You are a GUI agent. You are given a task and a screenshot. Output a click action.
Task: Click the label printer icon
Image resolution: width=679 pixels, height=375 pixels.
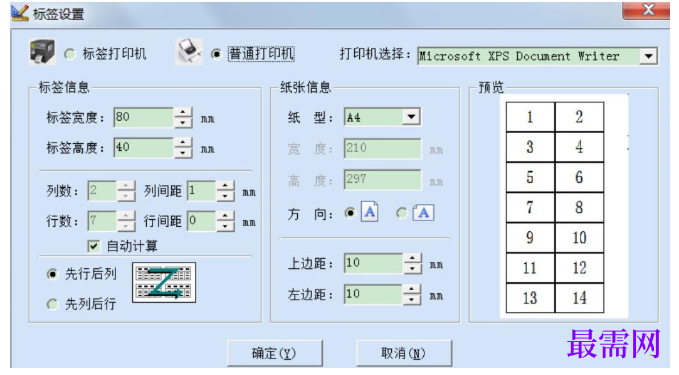[42, 52]
